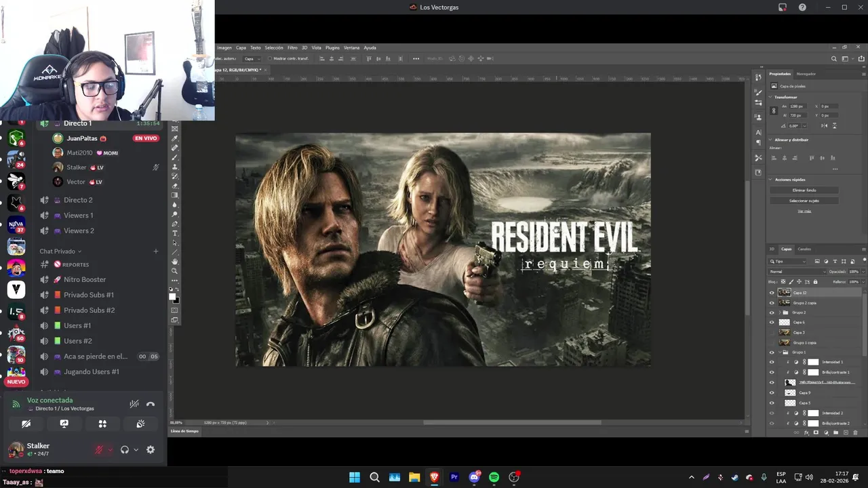Toggle Mostrar contr. transf. checkbox
868x488 pixels.
[x=270, y=58]
